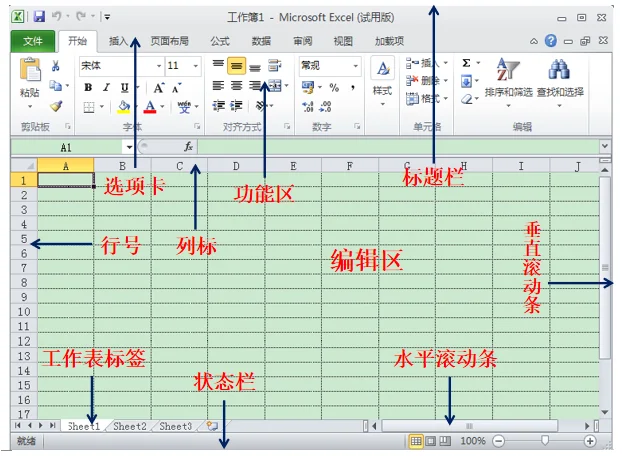
Task: Expand the formula bar chevron
Action: (605, 146)
